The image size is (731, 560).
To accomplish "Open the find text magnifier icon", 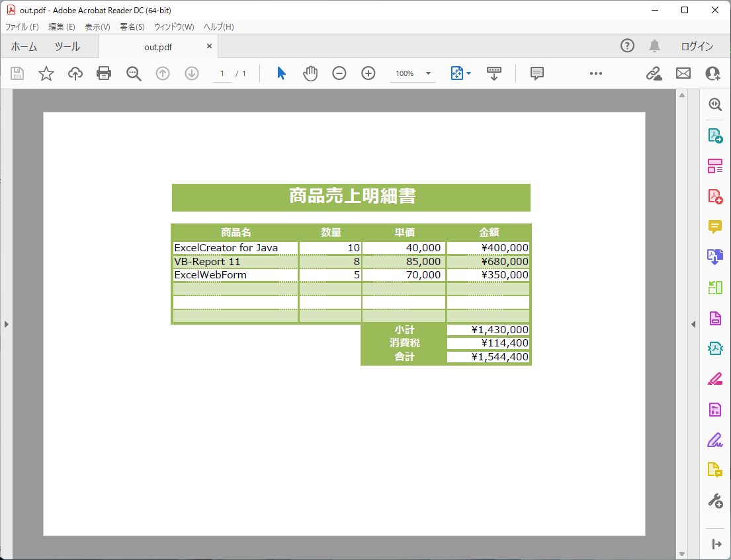I will click(134, 73).
